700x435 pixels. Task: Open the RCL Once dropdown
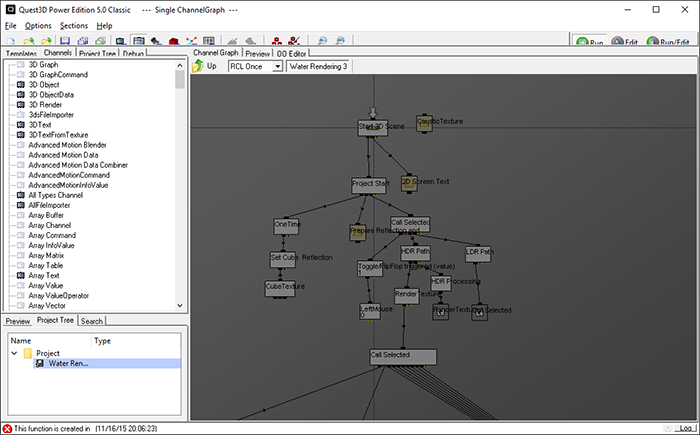point(277,66)
